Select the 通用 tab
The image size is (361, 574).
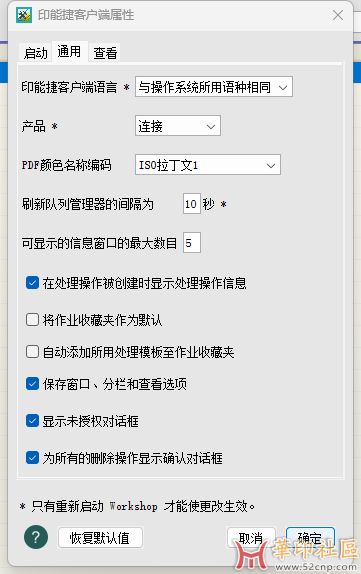coord(69,51)
